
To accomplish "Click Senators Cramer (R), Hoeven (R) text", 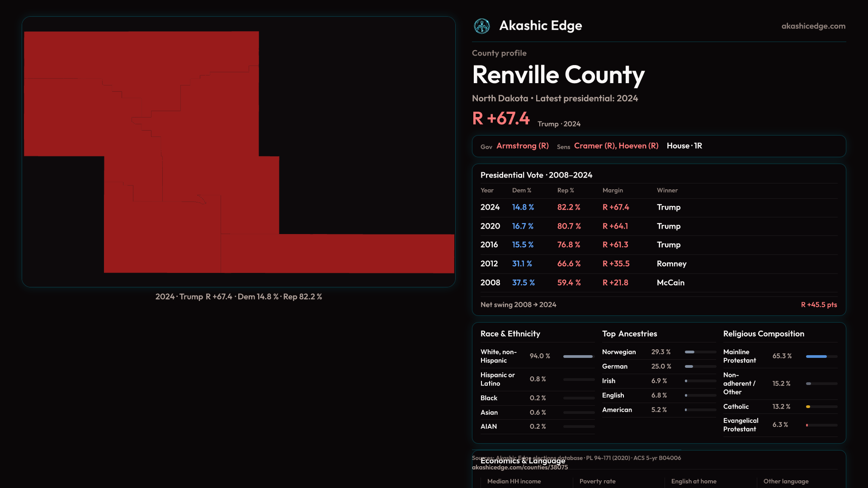I will click(616, 146).
